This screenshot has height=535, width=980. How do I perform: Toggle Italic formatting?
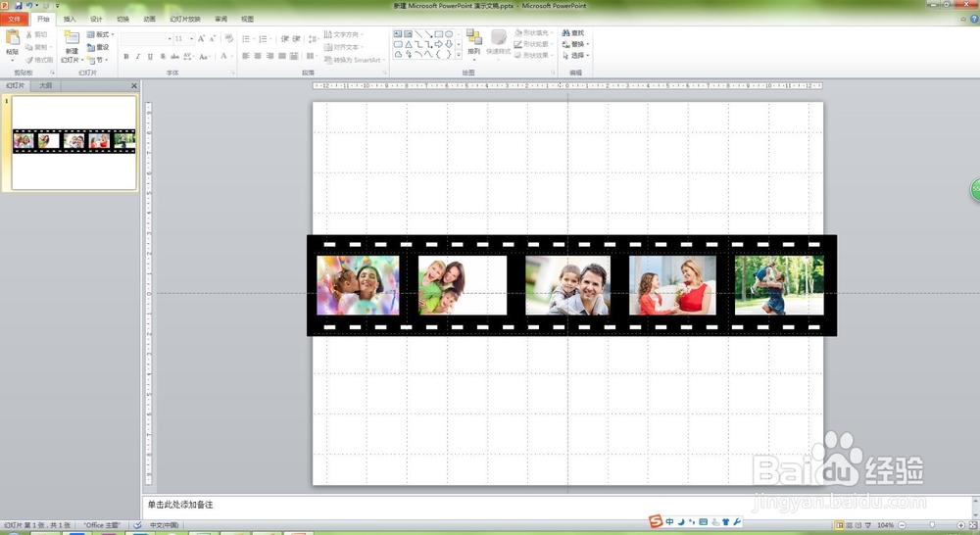(138, 56)
